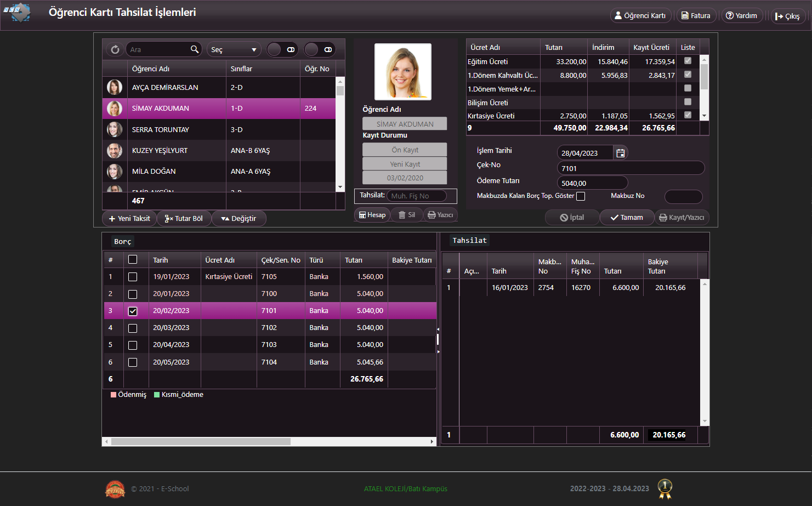The width and height of the screenshot is (812, 506).
Task: Toggle the first switch next to Seç
Action: coord(282,49)
